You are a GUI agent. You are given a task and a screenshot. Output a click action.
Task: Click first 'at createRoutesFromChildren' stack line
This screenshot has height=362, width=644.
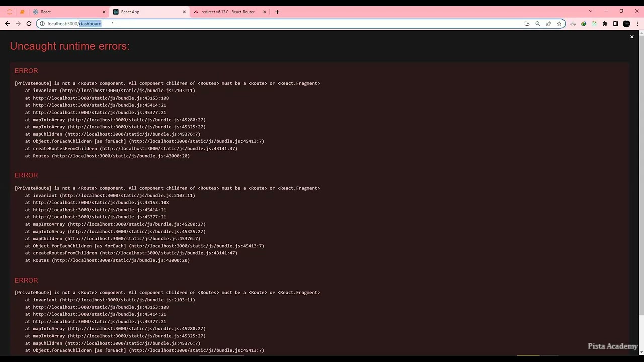pos(131,149)
